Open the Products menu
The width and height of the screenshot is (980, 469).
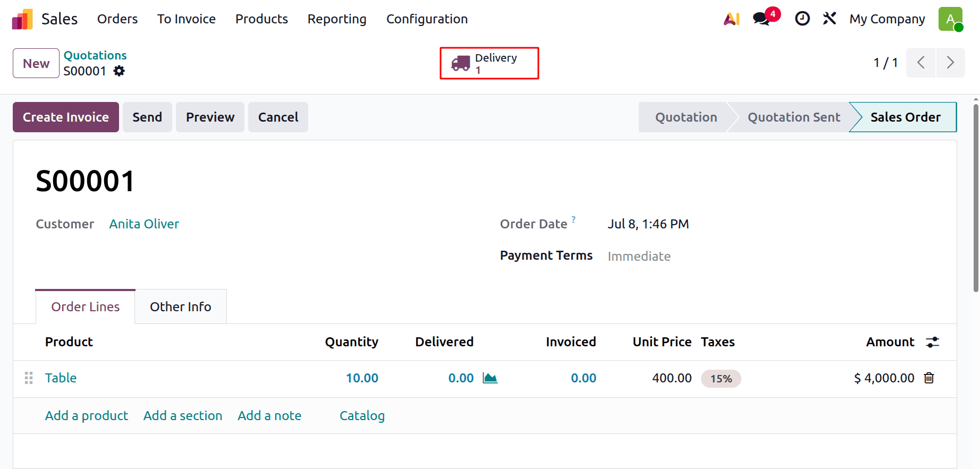(x=261, y=19)
